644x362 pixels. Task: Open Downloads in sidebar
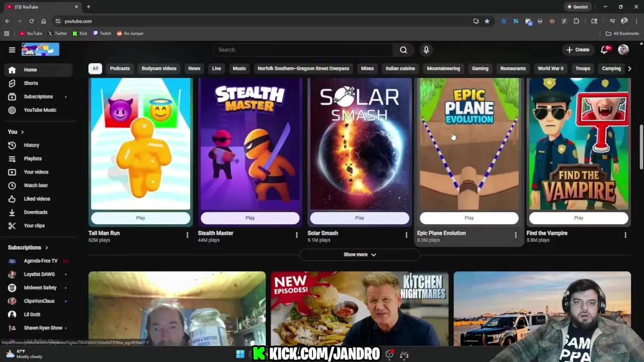38,212
